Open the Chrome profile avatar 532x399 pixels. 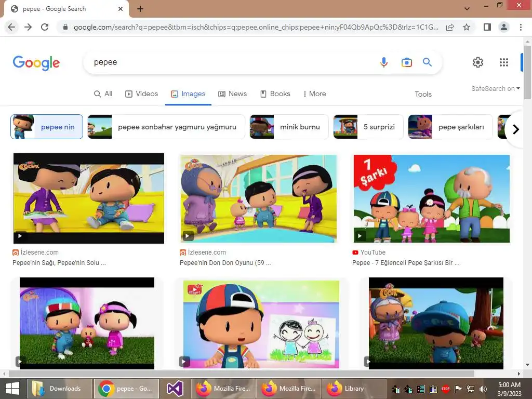504,27
